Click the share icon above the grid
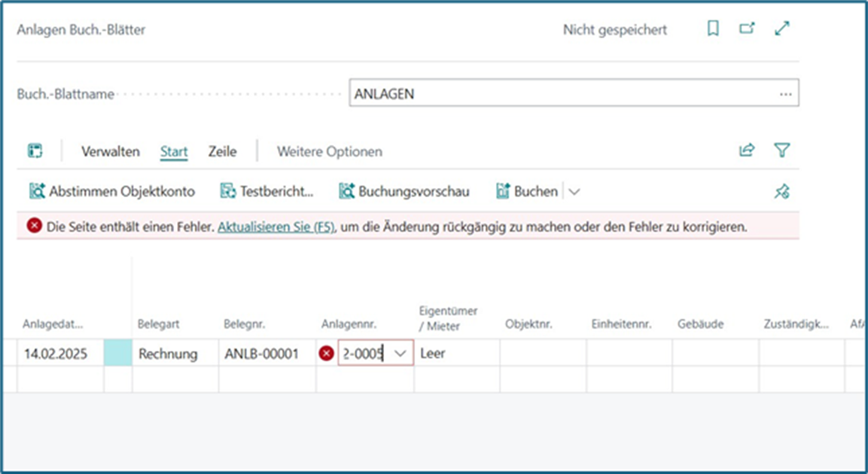Viewport: 868px width, 474px height. [747, 151]
